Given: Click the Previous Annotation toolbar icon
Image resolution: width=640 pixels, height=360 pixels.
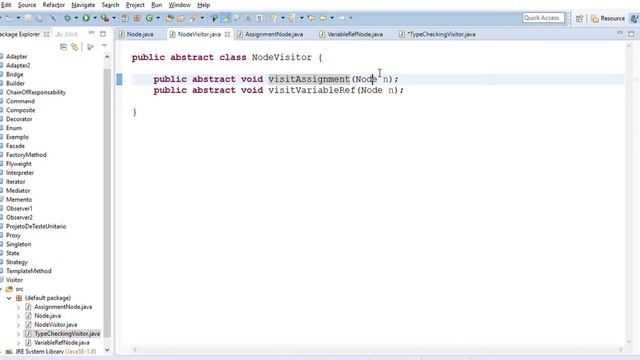Looking at the screenshot, I should [292, 18].
